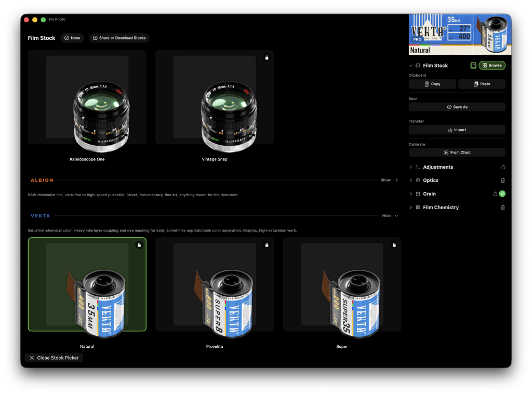The height and width of the screenshot is (395, 532).
Task: Click the Adjustments arrows icon
Action: click(x=418, y=167)
